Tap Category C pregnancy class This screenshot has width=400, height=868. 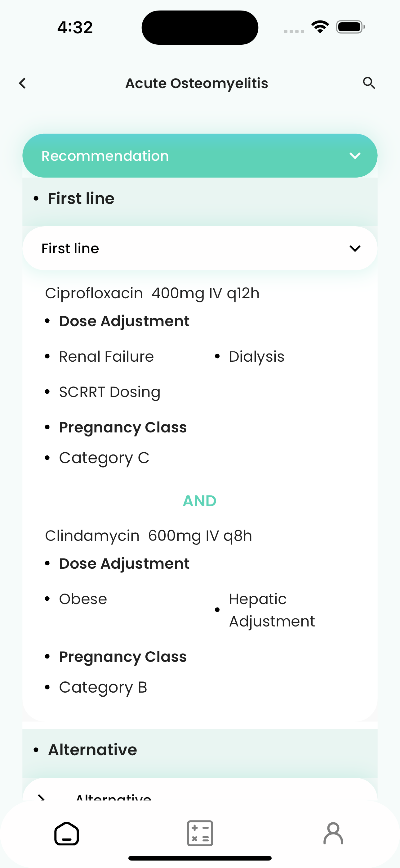pyautogui.click(x=104, y=458)
